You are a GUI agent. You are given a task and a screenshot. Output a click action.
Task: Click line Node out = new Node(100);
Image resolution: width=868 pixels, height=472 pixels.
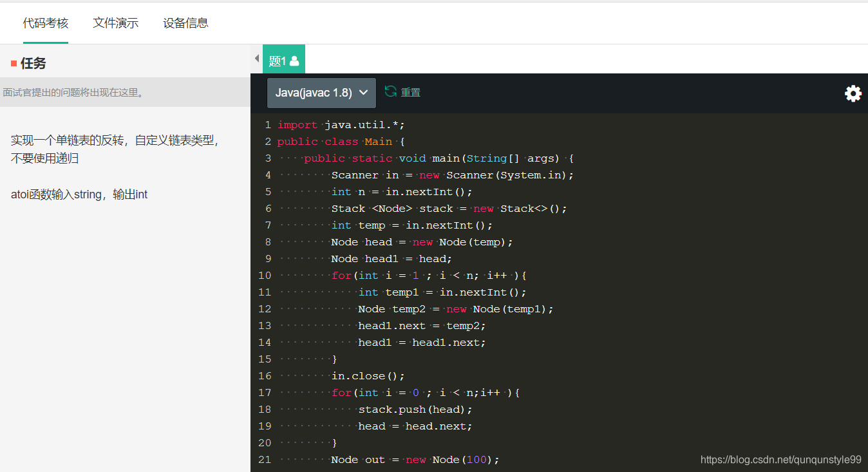[415, 460]
